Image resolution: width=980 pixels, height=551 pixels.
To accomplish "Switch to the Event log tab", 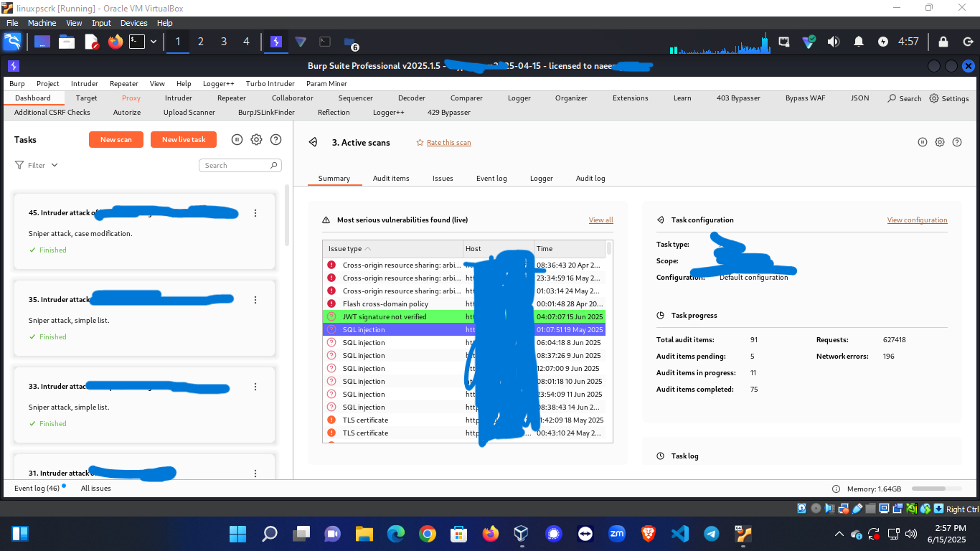I will [491, 178].
